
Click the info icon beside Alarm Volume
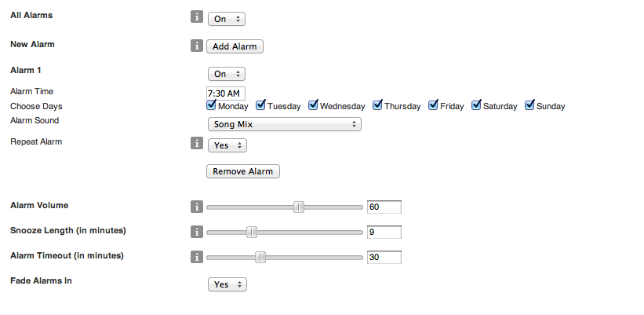tap(197, 207)
